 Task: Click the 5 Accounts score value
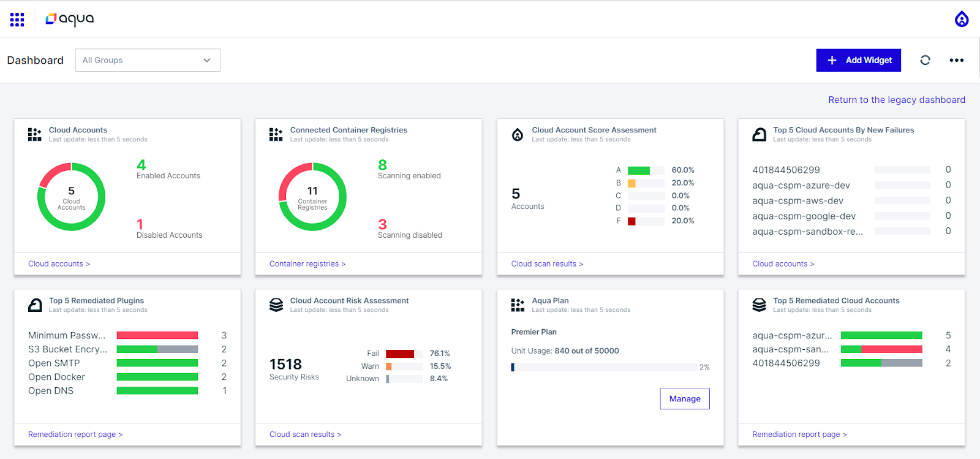click(x=516, y=194)
